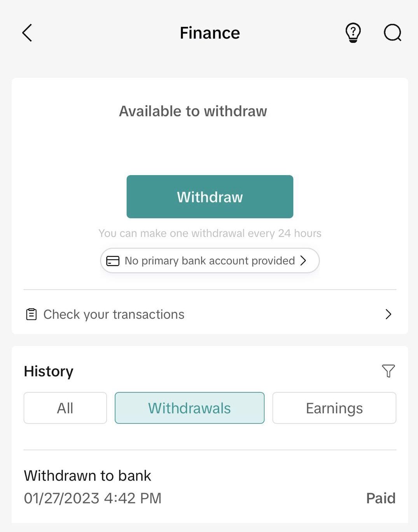Image resolution: width=418 pixels, height=532 pixels.
Task: Tap the Withdraw button
Action: [210, 197]
